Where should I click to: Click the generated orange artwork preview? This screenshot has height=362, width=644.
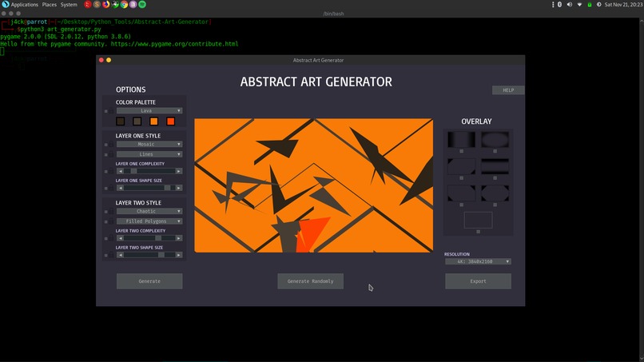[x=314, y=185]
